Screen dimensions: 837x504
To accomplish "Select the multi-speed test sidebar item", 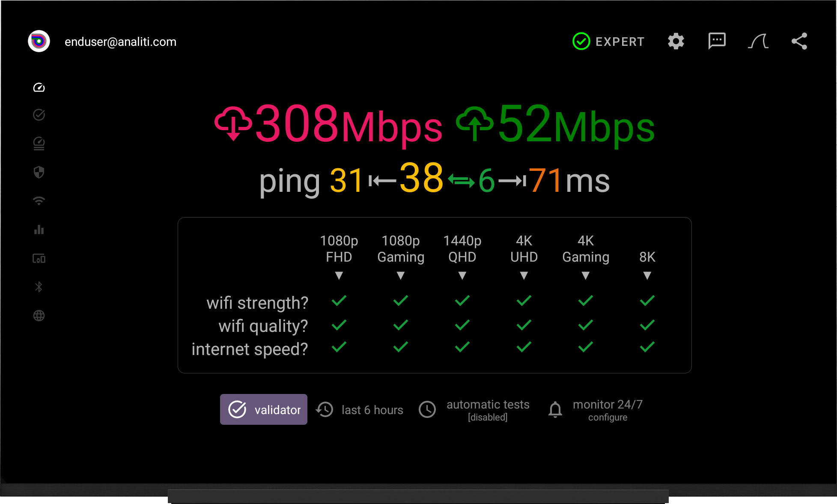I will (x=39, y=143).
